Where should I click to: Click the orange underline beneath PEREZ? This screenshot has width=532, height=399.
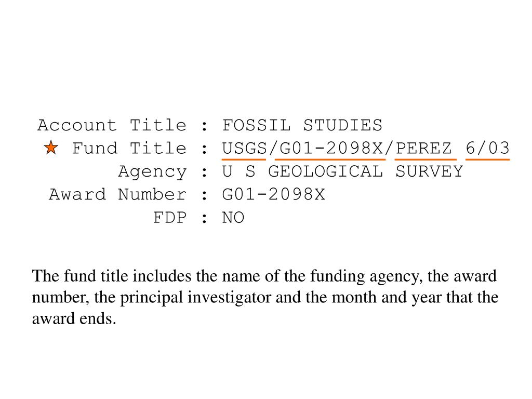point(425,159)
